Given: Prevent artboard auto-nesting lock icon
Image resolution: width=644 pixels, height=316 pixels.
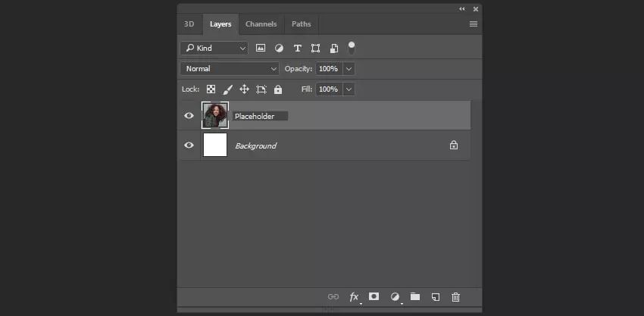Looking at the screenshot, I should [x=261, y=89].
